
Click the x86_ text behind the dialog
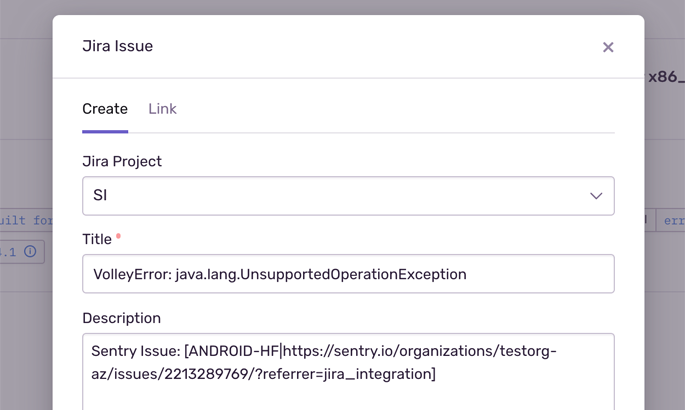666,76
